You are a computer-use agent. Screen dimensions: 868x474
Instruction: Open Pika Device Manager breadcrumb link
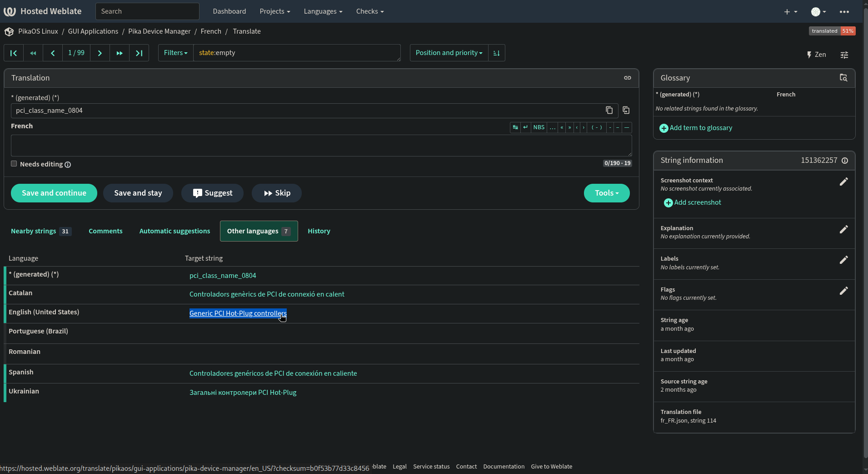160,31
